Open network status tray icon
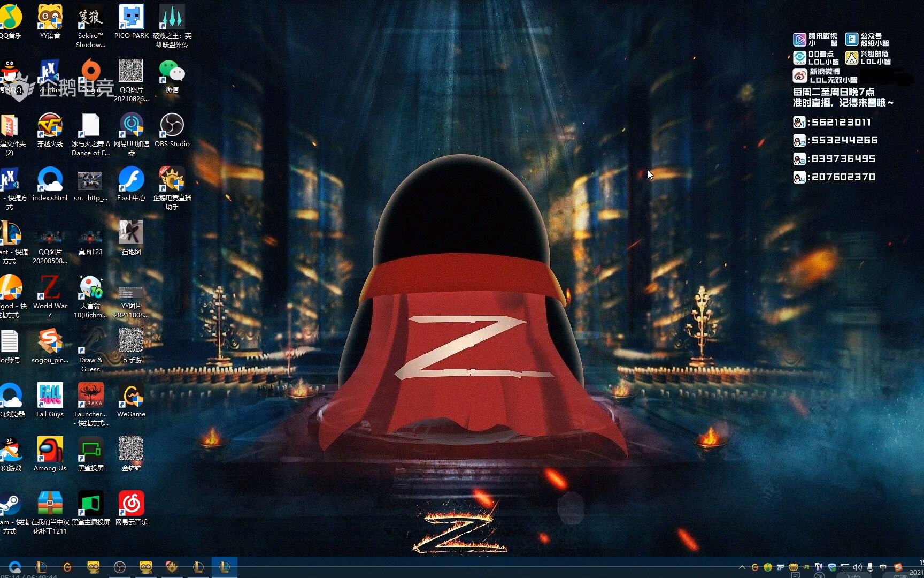924x578 pixels. (x=844, y=567)
